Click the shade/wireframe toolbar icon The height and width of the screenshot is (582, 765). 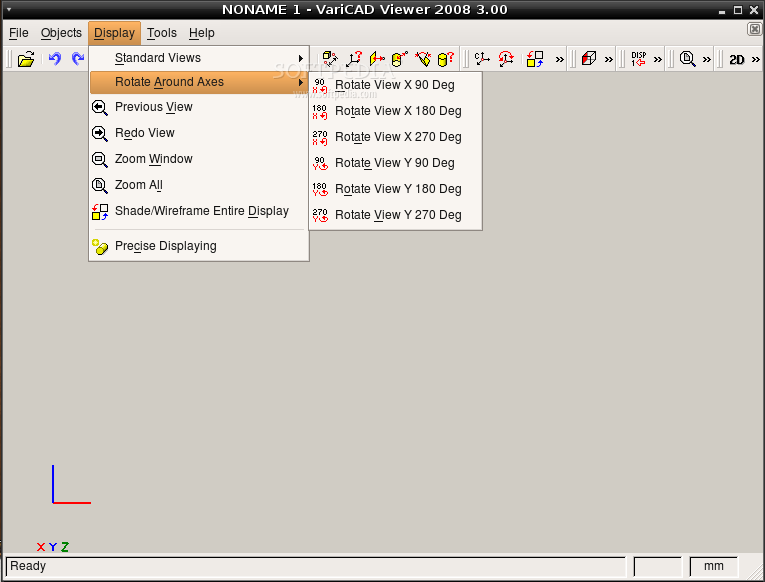tap(535, 59)
